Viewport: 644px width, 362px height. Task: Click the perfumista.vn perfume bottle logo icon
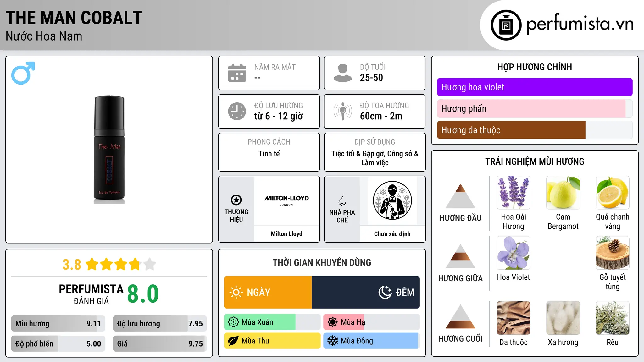(x=506, y=25)
